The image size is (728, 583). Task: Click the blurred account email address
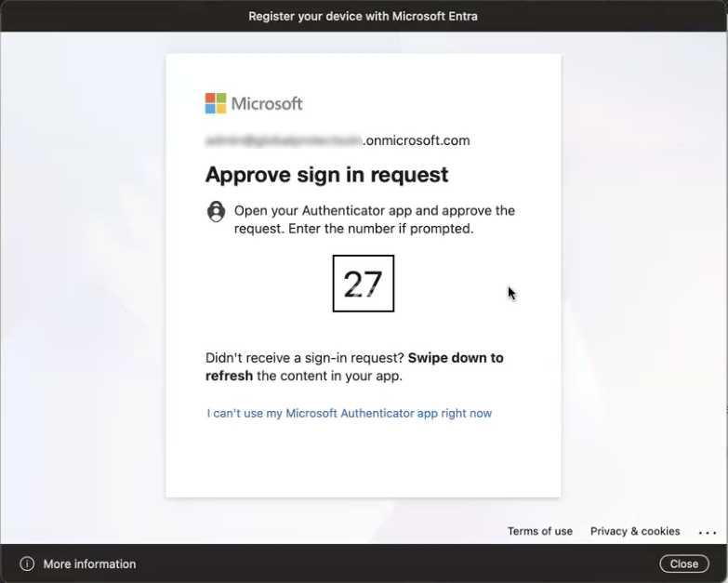pos(283,141)
